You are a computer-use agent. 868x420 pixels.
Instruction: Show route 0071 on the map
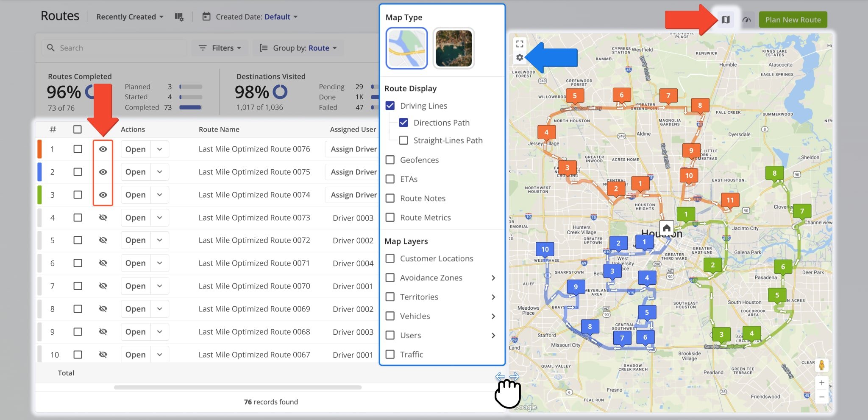pyautogui.click(x=103, y=263)
